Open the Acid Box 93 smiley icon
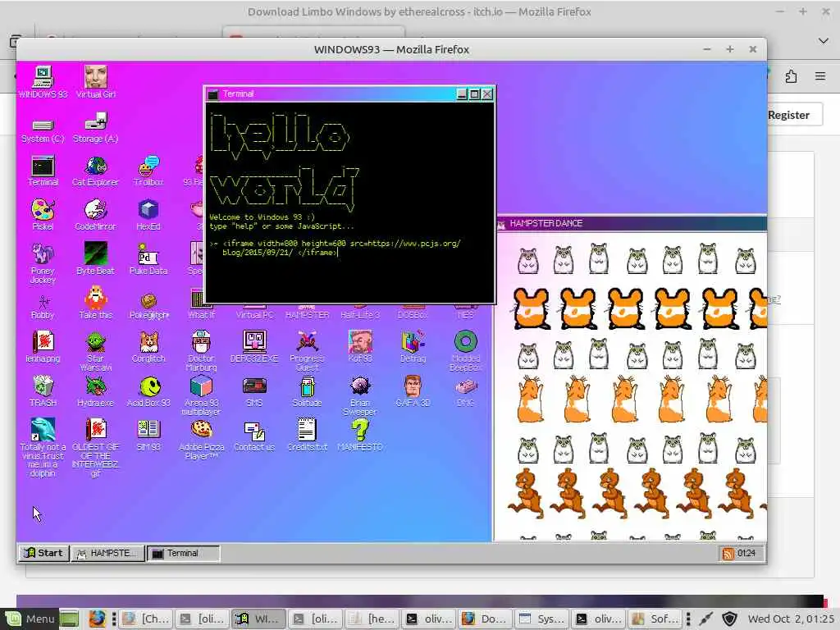The height and width of the screenshot is (630, 840). pyautogui.click(x=148, y=390)
